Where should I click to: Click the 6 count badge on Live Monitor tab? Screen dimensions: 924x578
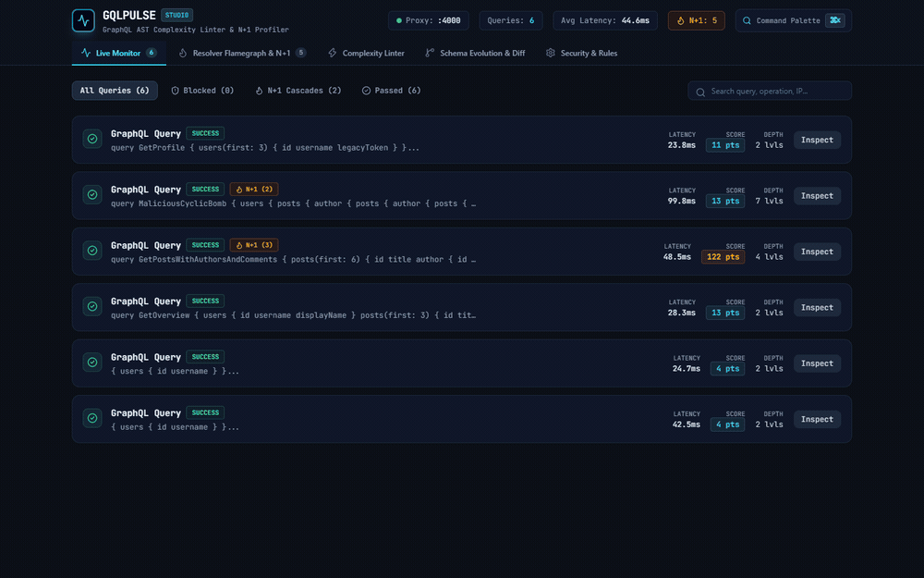[x=152, y=53]
